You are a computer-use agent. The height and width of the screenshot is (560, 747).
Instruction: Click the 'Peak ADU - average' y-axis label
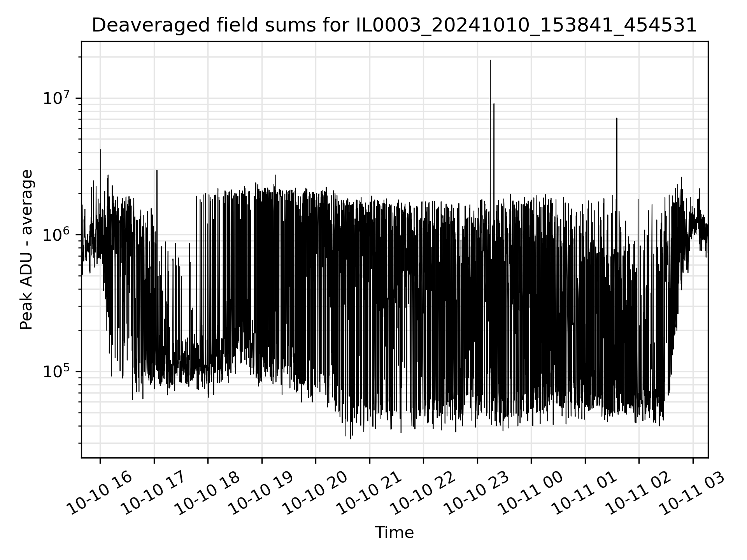[x=26, y=250]
